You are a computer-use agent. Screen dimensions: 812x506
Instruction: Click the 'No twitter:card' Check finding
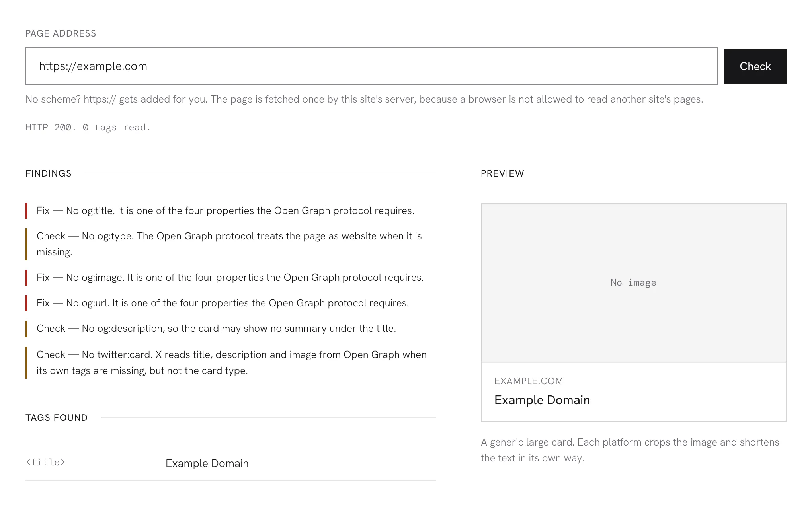point(231,363)
